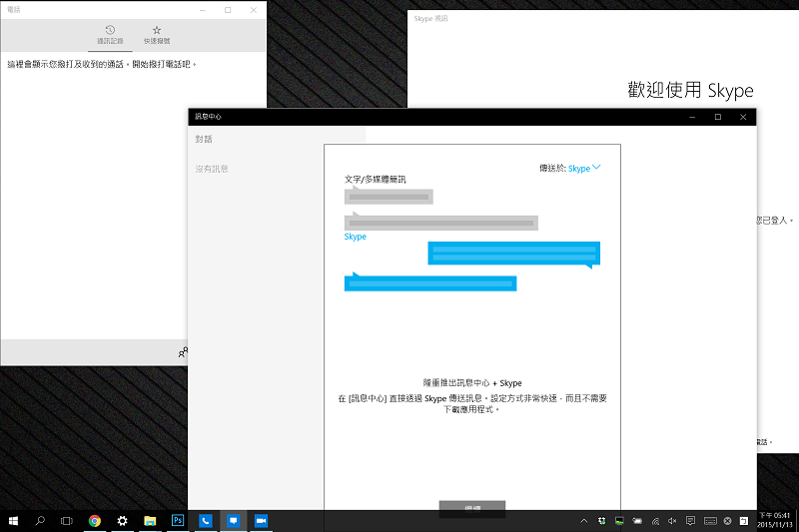The image size is (799, 532).
Task: Click the Dropbox sync tray icon
Action: coord(602,521)
